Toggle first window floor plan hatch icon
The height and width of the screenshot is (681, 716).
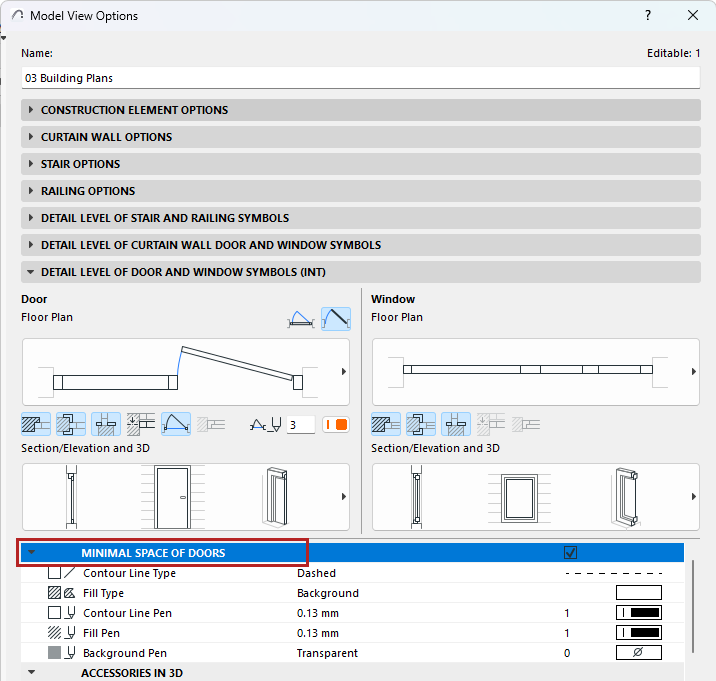[x=386, y=424]
